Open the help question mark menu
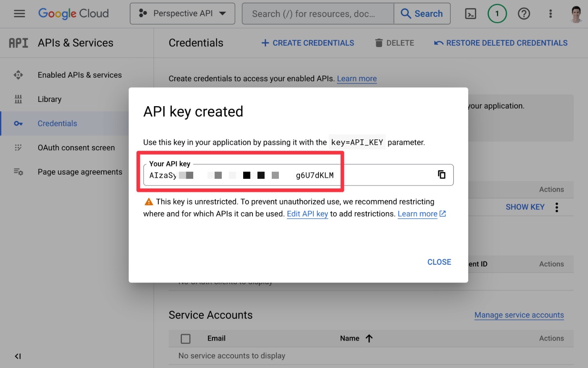 coord(524,14)
